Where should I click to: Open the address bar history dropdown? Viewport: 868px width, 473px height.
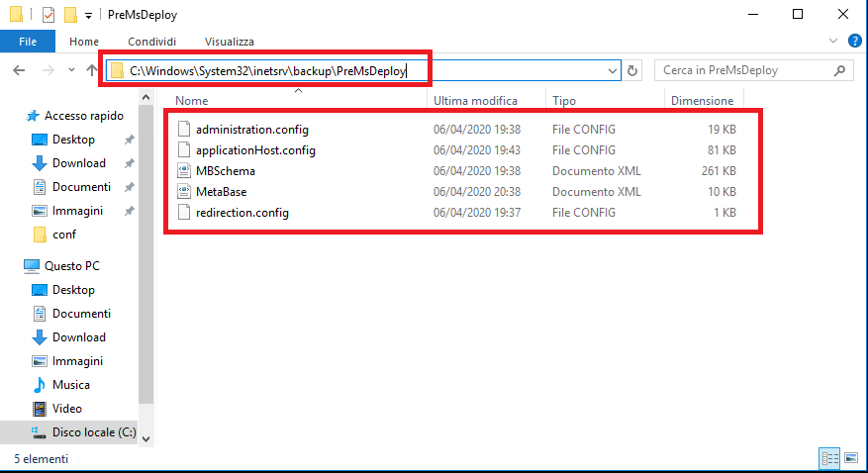(613, 71)
